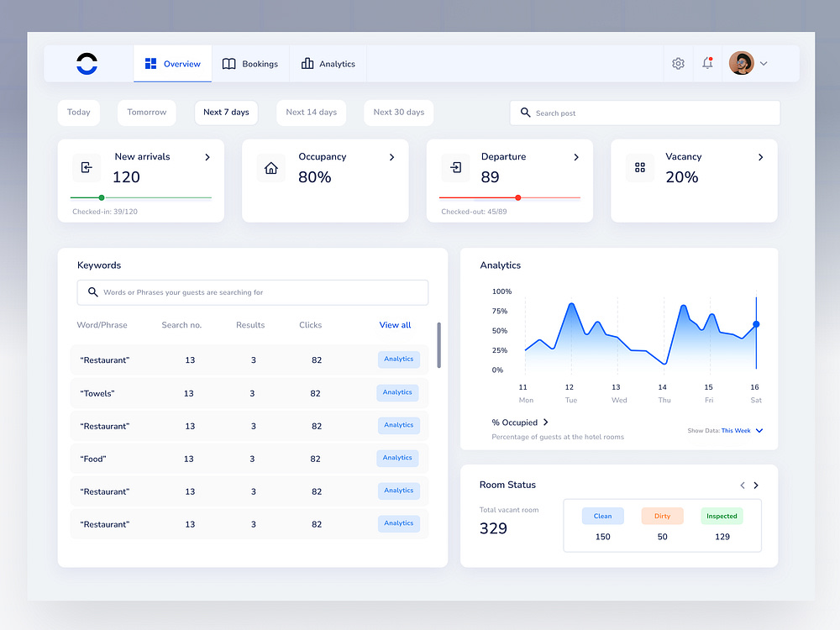This screenshot has height=630, width=840.
Task: Open the Vacancy card arrow
Action: 761,157
